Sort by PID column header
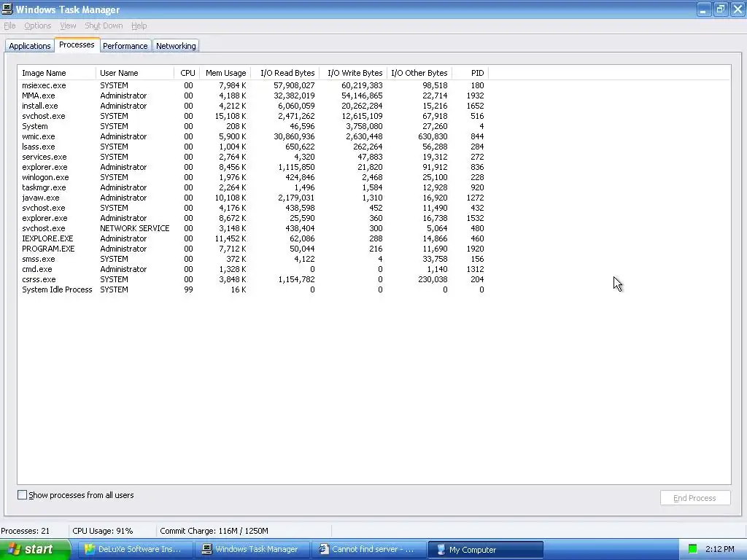The width and height of the screenshot is (747, 560). pos(471,73)
